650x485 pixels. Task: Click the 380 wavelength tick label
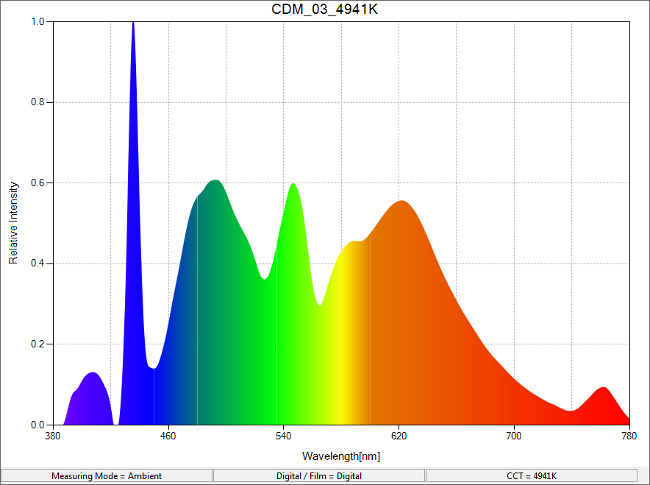[x=53, y=436]
